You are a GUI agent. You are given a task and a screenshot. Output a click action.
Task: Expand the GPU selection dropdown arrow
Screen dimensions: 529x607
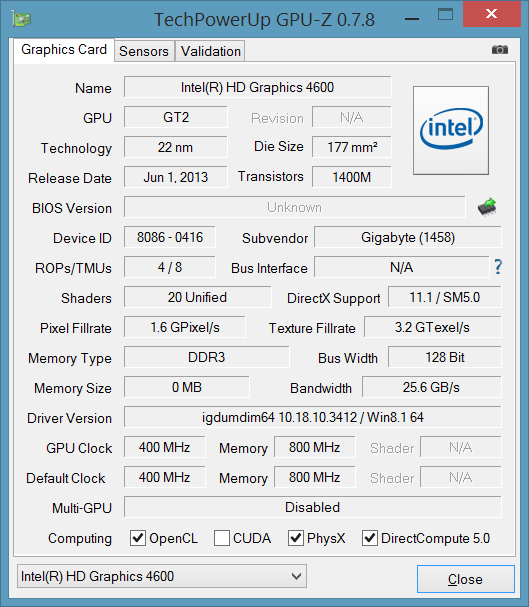click(x=296, y=576)
